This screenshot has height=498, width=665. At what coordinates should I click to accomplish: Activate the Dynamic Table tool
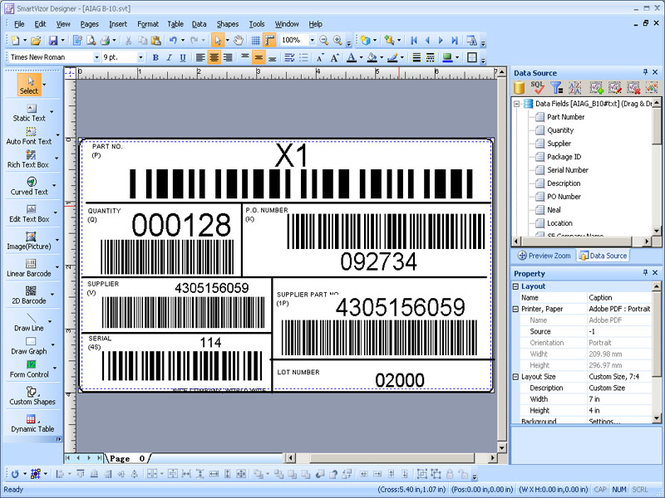(x=32, y=423)
